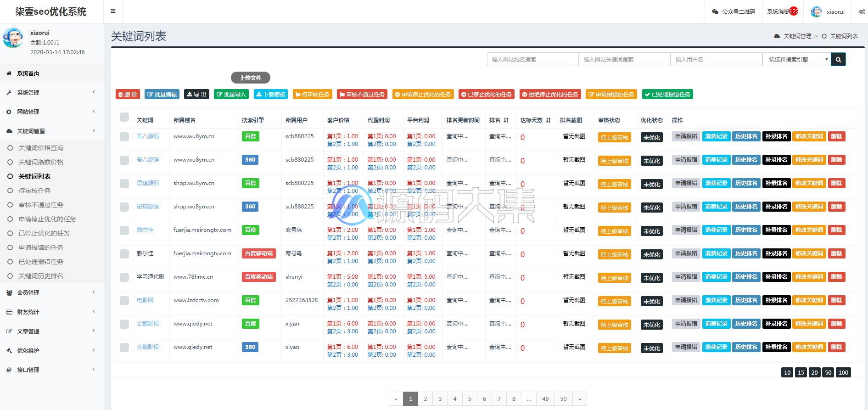Click the red 删除 toolbar button
The height and width of the screenshot is (410, 868).
(x=128, y=94)
